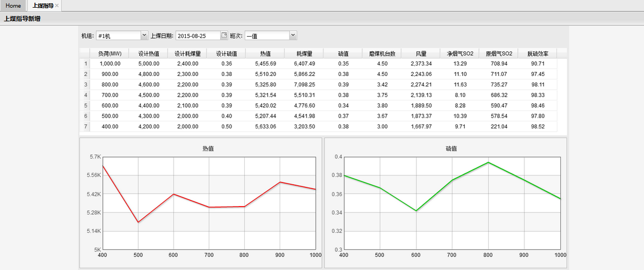Expand the 机组 dropdown arrow

click(144, 36)
